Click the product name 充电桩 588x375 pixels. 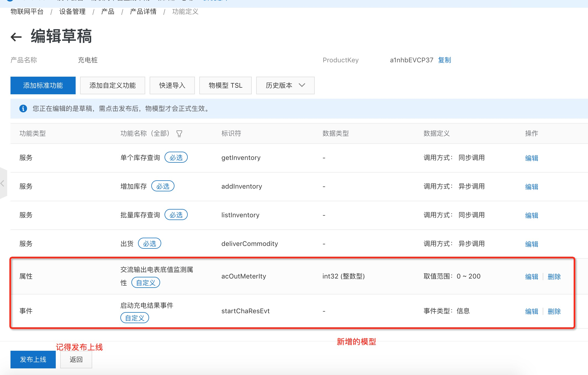coord(88,60)
